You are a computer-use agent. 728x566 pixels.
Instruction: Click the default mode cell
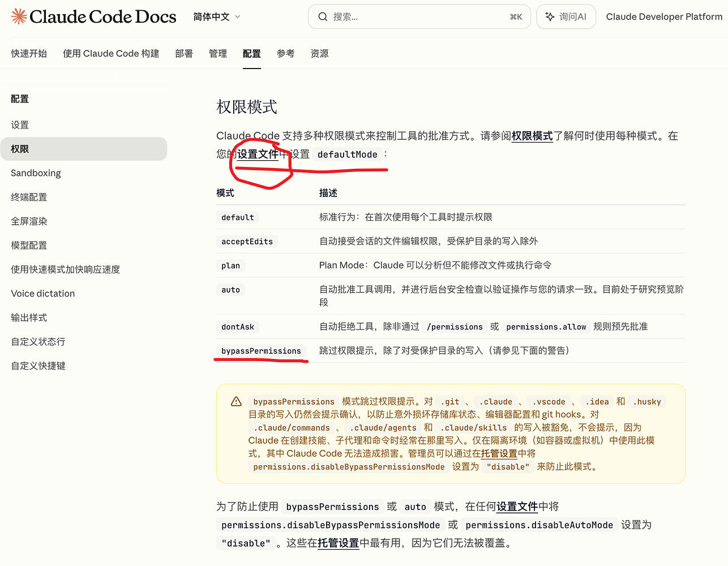(x=238, y=217)
